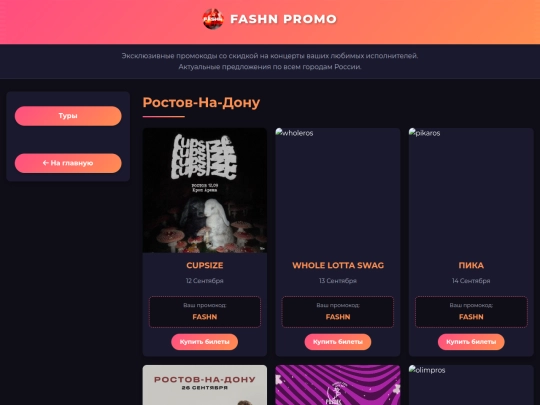This screenshot has width=540, height=405.
Task: Click the broken wholeros image icon
Action: pos(279,132)
